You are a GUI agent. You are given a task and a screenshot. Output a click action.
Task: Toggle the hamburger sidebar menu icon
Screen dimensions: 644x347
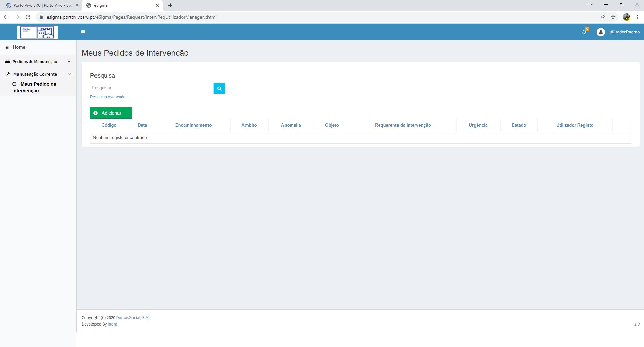pos(83,32)
